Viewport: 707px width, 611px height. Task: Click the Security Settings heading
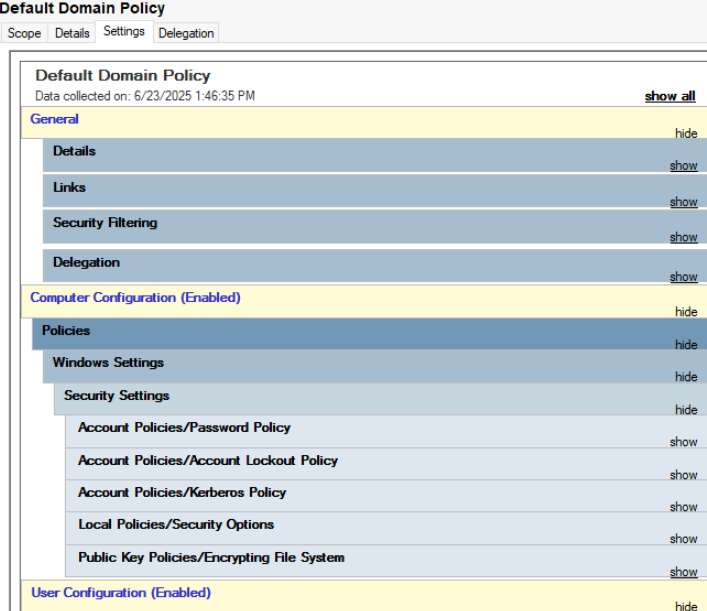[x=117, y=395]
